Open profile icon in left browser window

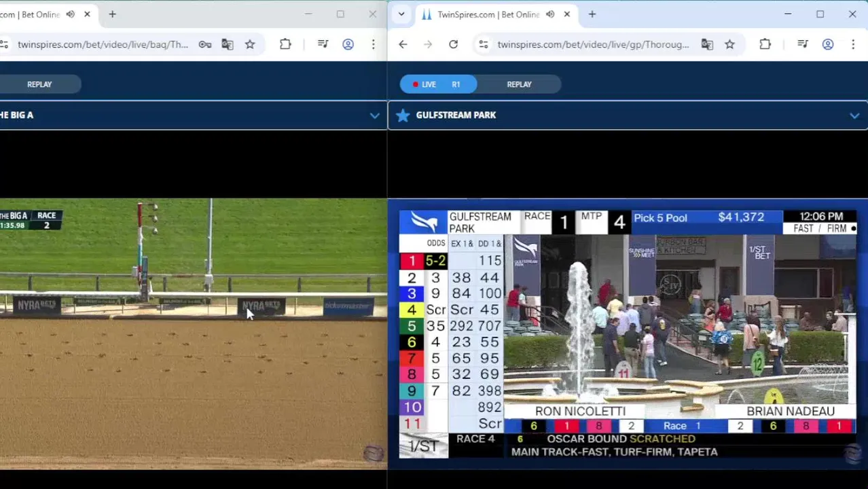click(x=348, y=45)
